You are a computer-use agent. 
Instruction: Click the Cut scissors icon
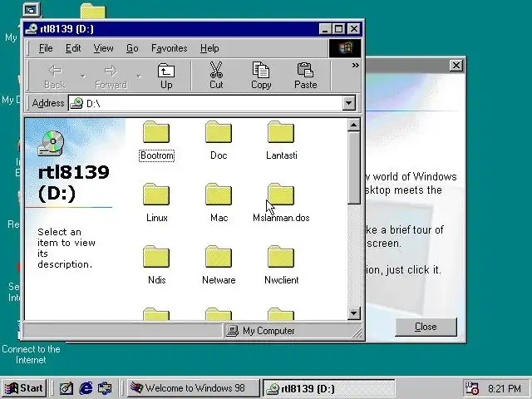(216, 70)
